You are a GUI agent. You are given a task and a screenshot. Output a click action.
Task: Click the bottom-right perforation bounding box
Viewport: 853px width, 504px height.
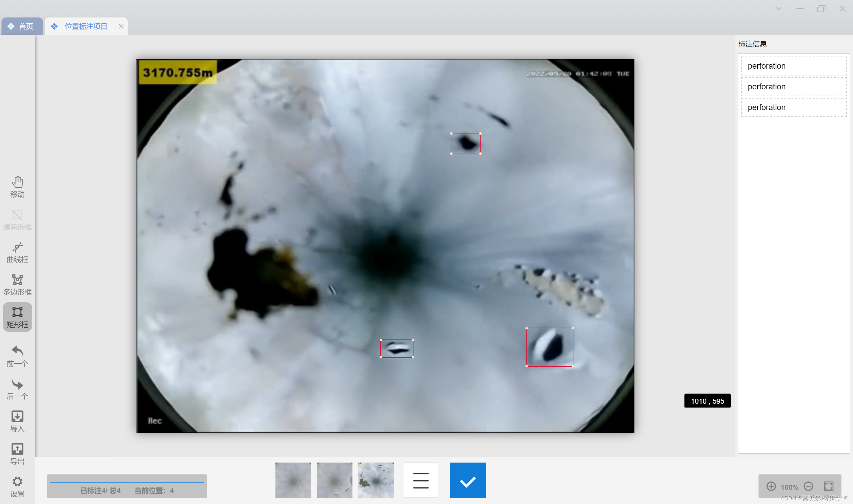point(549,347)
